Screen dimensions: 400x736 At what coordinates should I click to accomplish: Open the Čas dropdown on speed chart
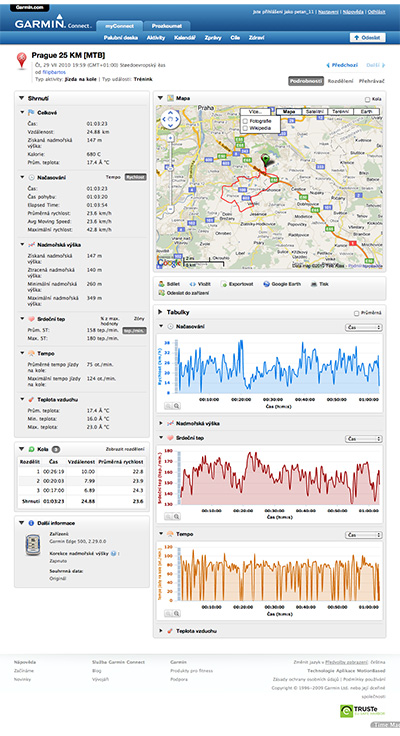(x=364, y=327)
